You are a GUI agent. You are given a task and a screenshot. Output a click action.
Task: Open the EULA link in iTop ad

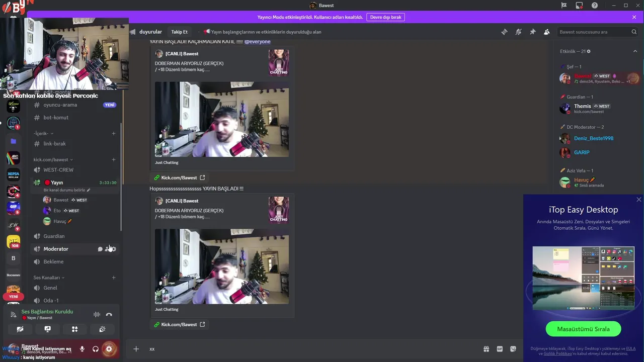pos(631,348)
